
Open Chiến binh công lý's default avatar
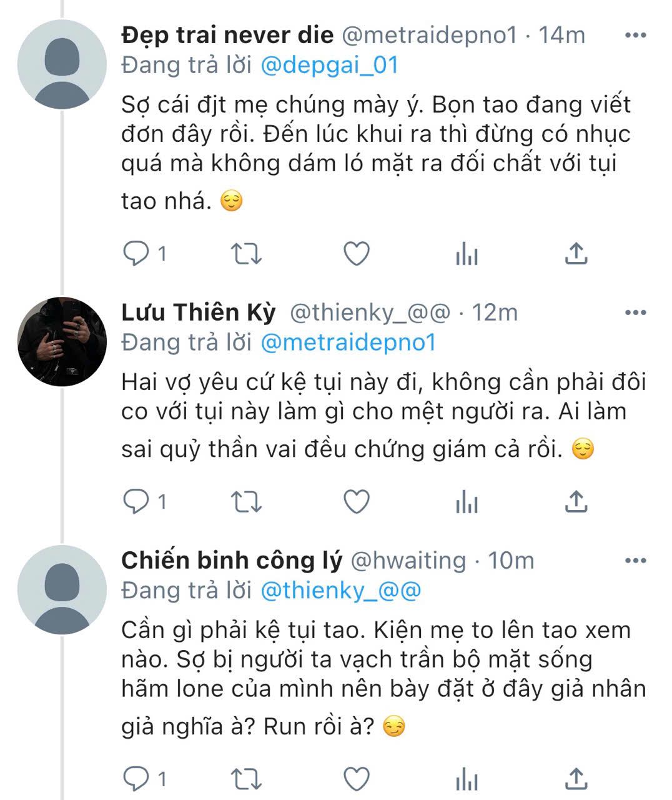point(62,589)
